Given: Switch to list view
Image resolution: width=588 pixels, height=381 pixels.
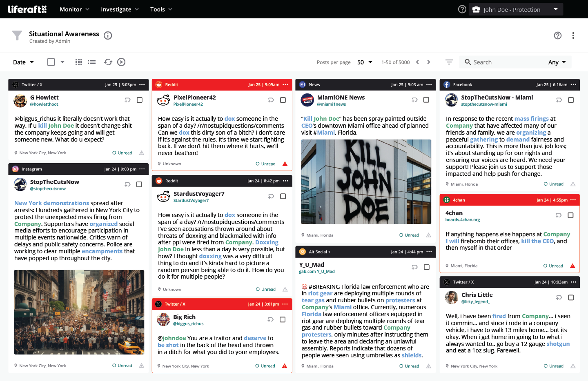Looking at the screenshot, I should point(92,62).
